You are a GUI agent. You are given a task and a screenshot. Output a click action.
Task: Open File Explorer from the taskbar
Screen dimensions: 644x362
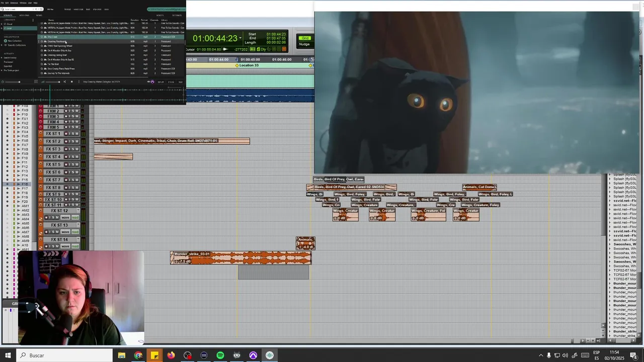(122, 355)
